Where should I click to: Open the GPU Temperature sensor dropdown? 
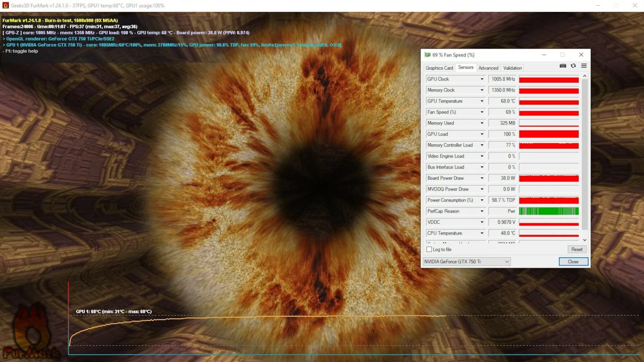point(482,101)
